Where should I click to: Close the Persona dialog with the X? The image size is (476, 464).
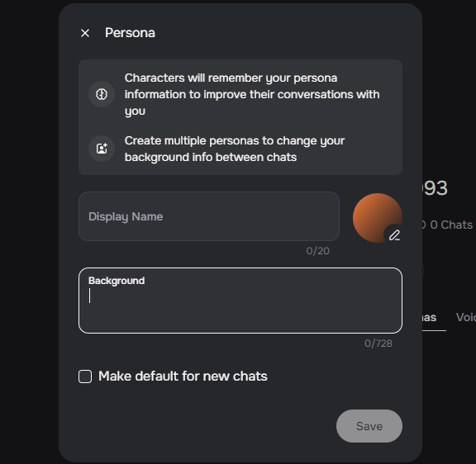(x=85, y=33)
